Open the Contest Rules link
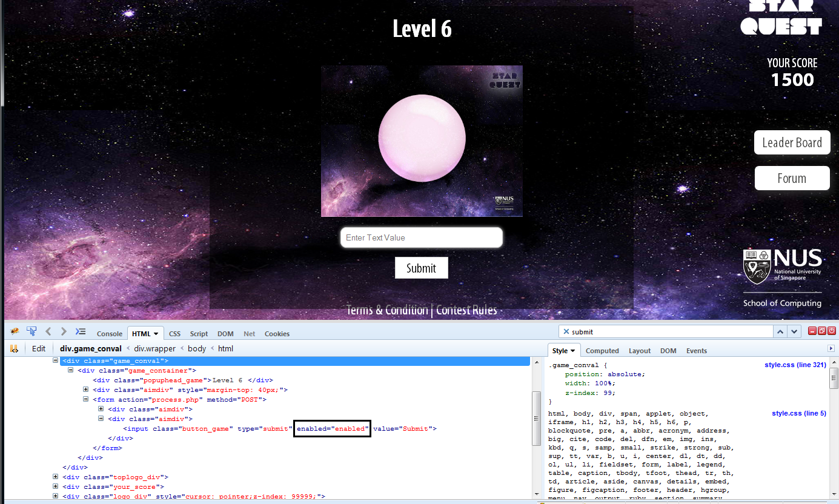 coord(466,310)
